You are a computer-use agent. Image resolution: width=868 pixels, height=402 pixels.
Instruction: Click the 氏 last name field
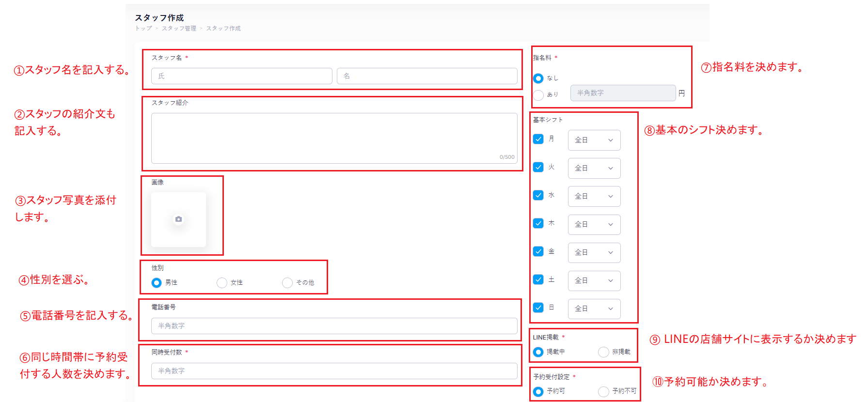click(241, 76)
